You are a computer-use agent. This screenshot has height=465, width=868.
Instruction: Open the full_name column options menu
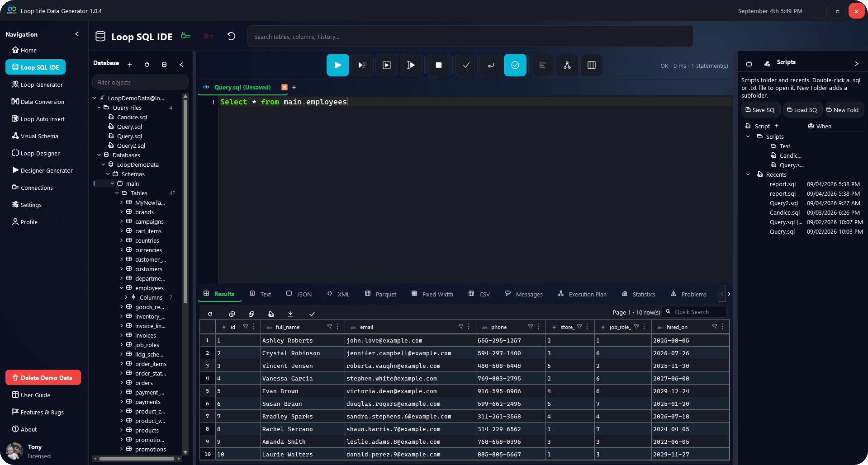(337, 327)
